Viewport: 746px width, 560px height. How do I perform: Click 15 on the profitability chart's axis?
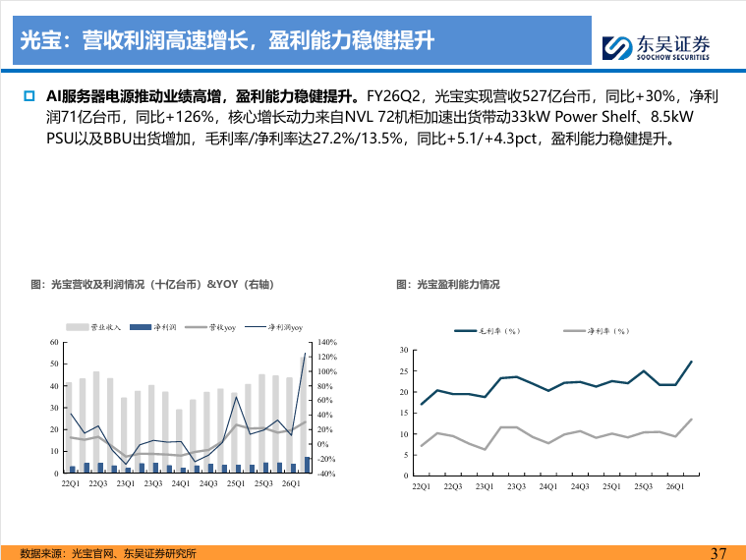pyautogui.click(x=403, y=413)
